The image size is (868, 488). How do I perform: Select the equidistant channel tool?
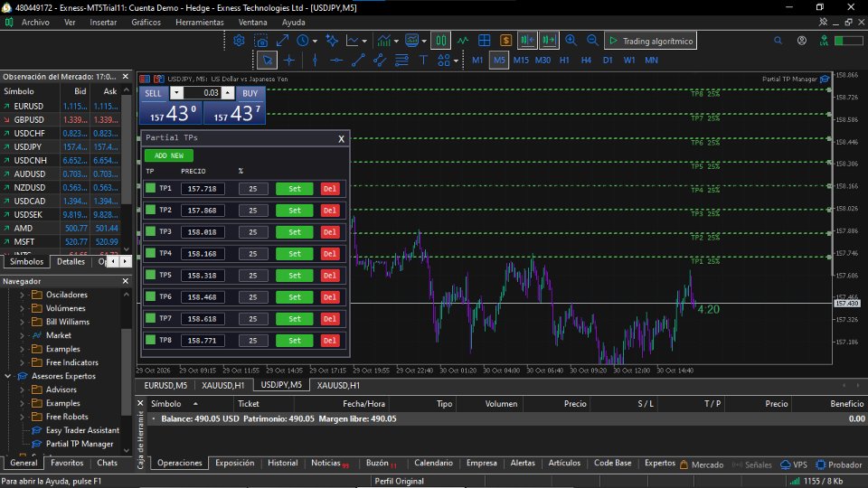coord(380,60)
